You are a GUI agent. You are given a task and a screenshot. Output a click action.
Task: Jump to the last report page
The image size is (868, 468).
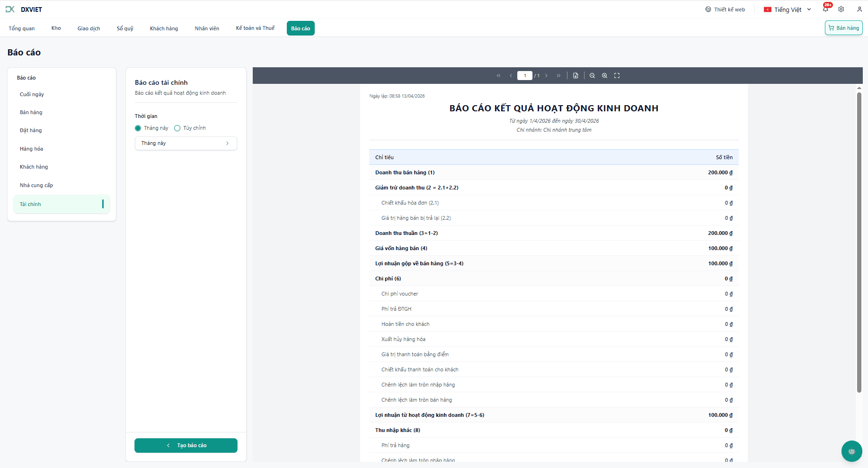[558, 76]
